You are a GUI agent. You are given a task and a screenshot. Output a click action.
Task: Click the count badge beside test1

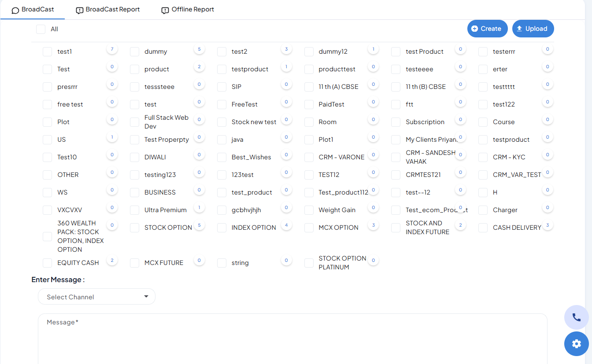click(112, 49)
